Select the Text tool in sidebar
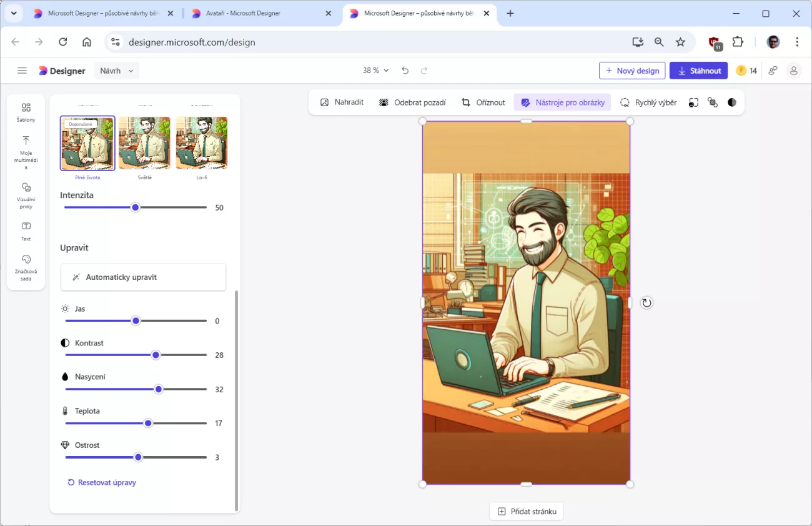 (x=26, y=231)
